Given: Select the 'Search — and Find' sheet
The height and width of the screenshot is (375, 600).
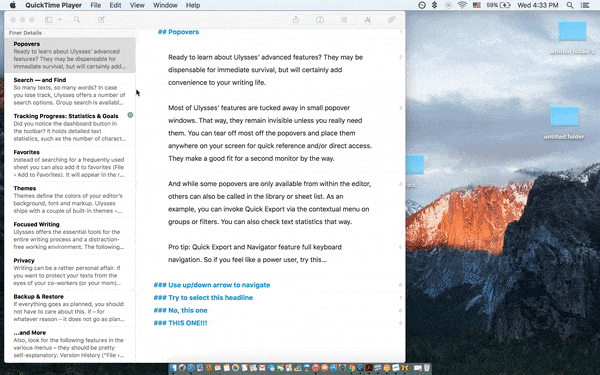Looking at the screenshot, I should (x=70, y=91).
